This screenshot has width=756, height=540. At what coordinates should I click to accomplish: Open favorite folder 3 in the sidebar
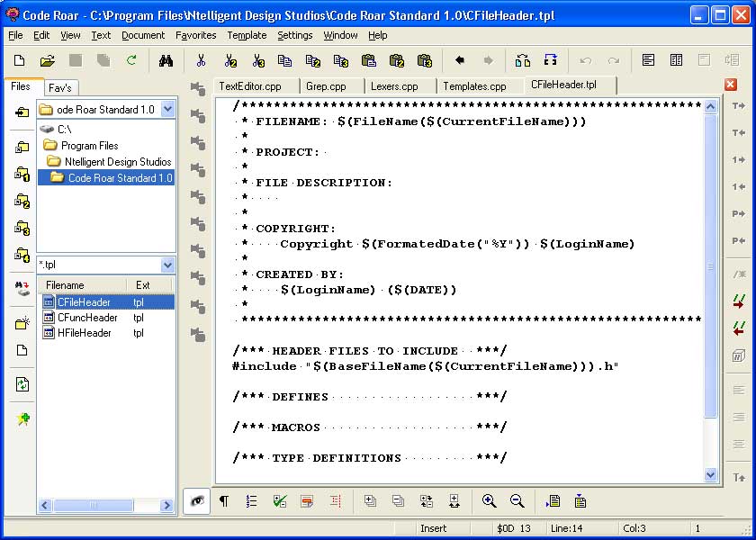coord(22,228)
